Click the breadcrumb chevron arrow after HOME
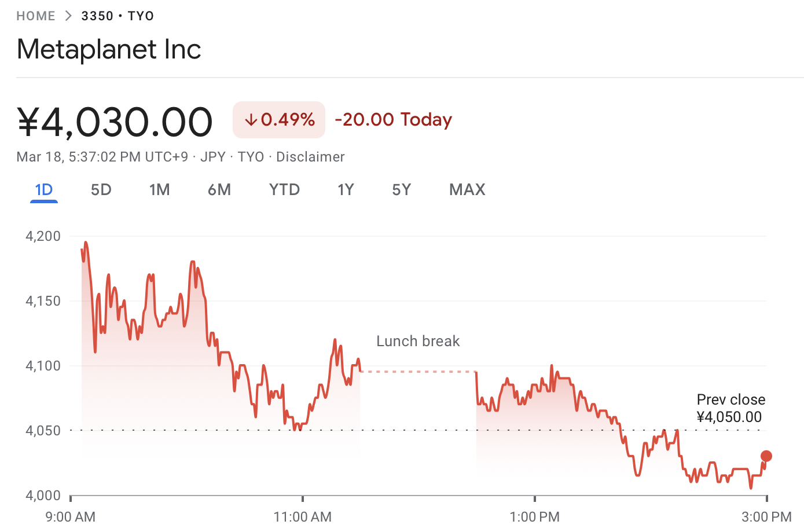 [68, 16]
